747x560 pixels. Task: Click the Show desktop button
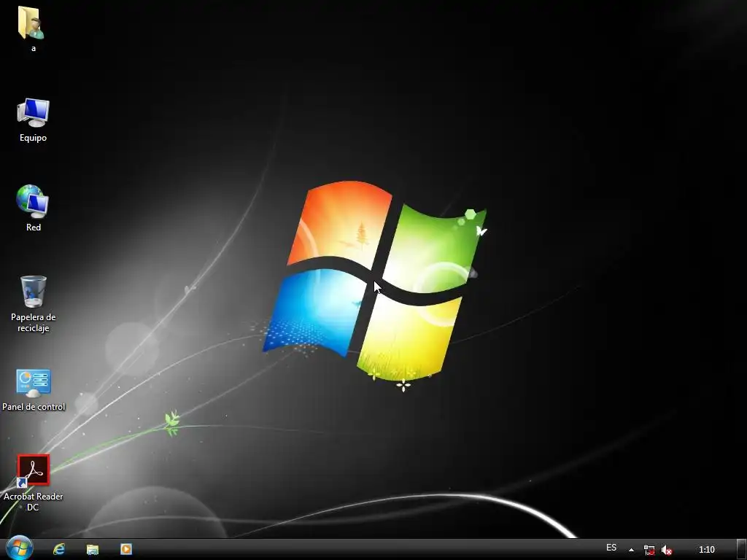[742, 550]
